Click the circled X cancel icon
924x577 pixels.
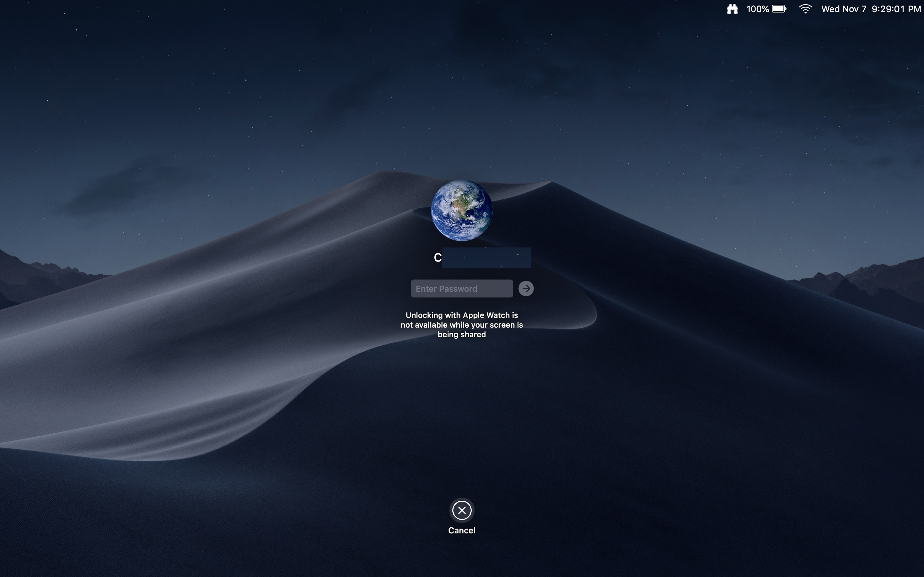(462, 510)
